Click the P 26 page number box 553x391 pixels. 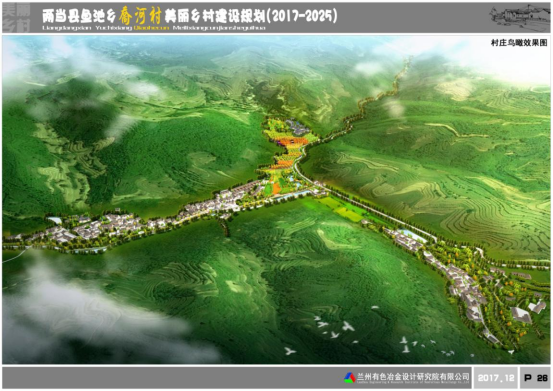[535, 378]
